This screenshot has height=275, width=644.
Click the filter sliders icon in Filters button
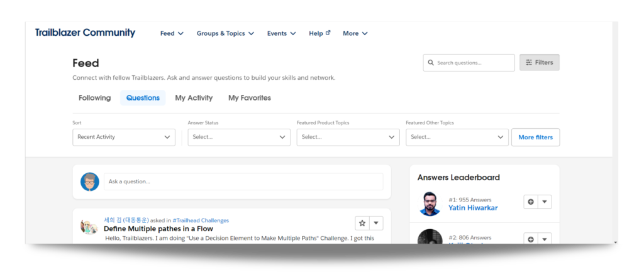529,62
